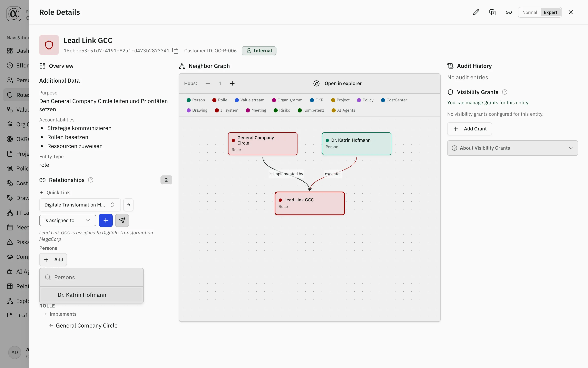The height and width of the screenshot is (368, 588).
Task: Select Dr. Katrin Hofmann from persons list
Action: (x=91, y=295)
